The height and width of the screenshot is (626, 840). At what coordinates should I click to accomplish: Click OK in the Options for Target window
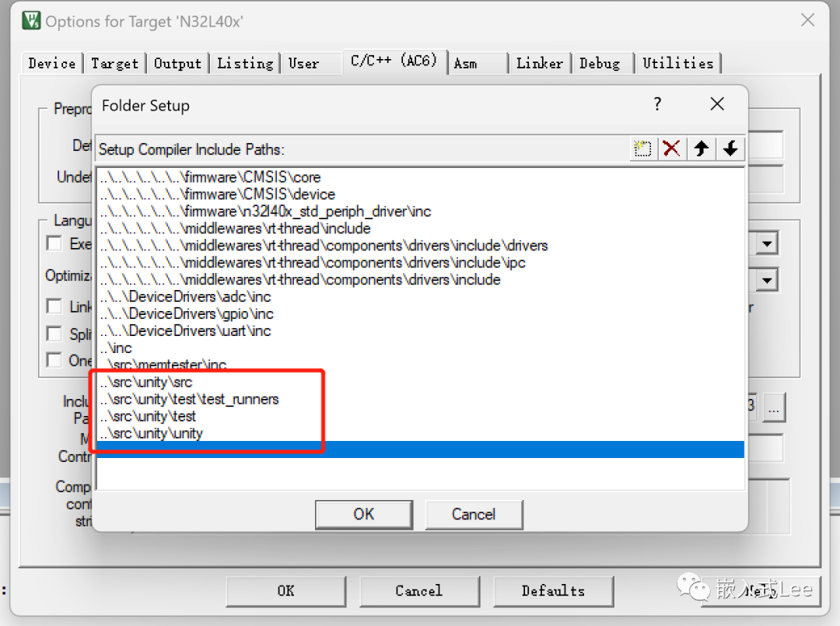(x=285, y=591)
